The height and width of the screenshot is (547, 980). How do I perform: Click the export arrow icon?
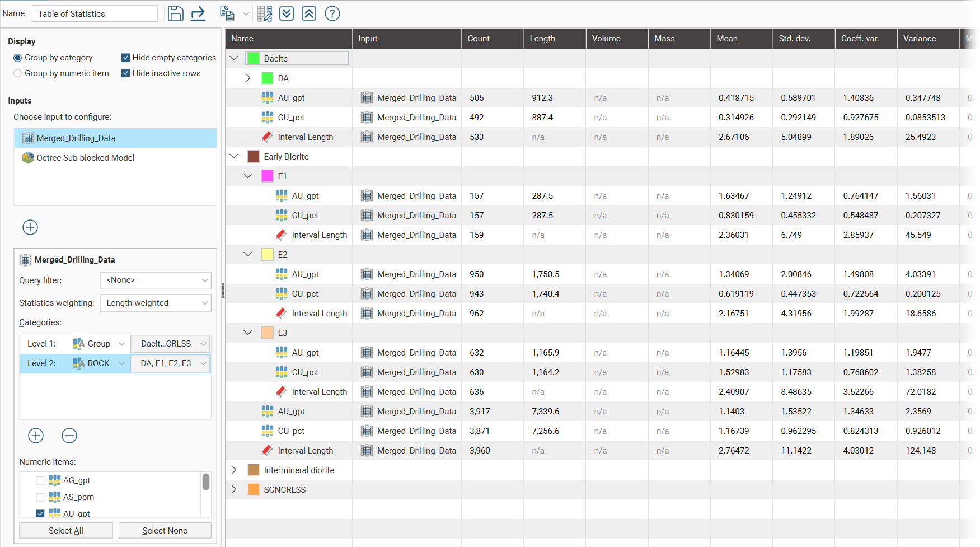click(x=198, y=13)
